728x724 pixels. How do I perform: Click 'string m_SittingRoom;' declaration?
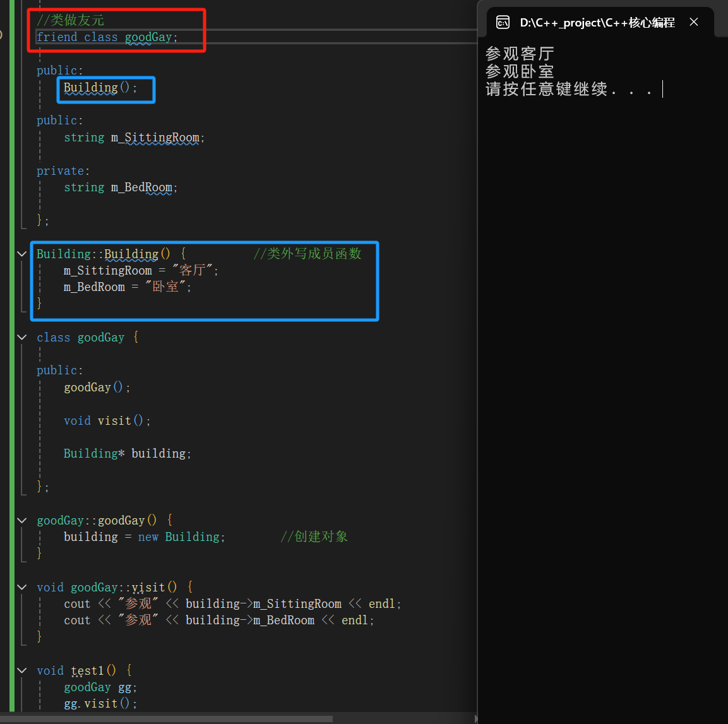[134, 138]
